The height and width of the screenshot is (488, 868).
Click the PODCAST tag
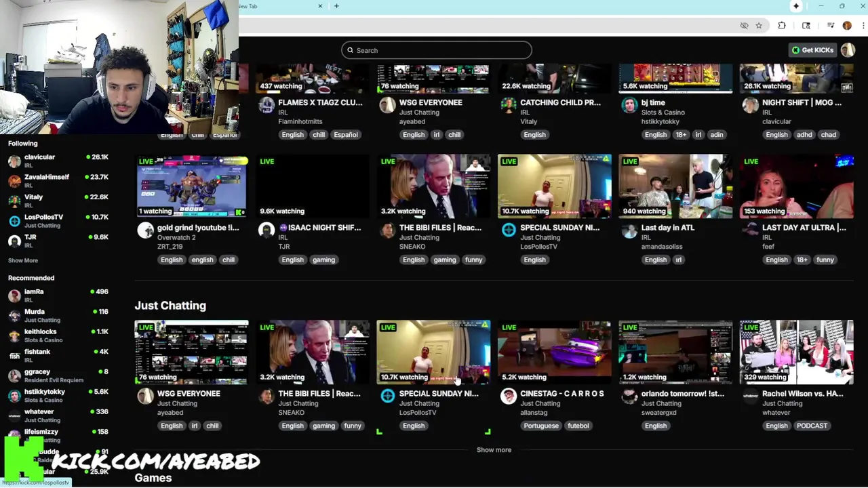(812, 426)
